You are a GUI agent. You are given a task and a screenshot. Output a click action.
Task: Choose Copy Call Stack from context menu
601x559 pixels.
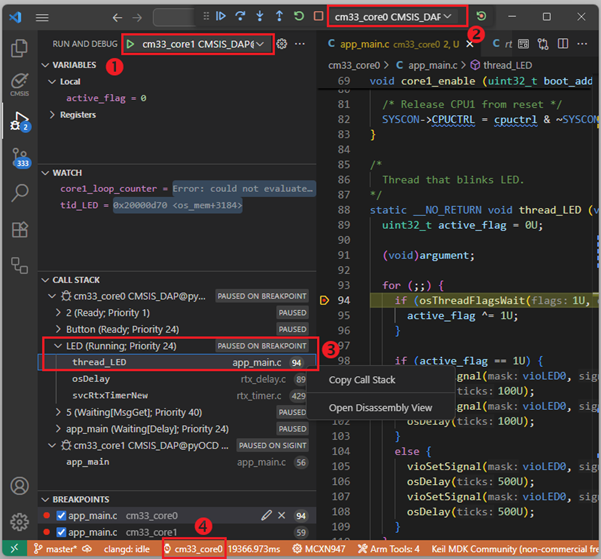click(361, 380)
